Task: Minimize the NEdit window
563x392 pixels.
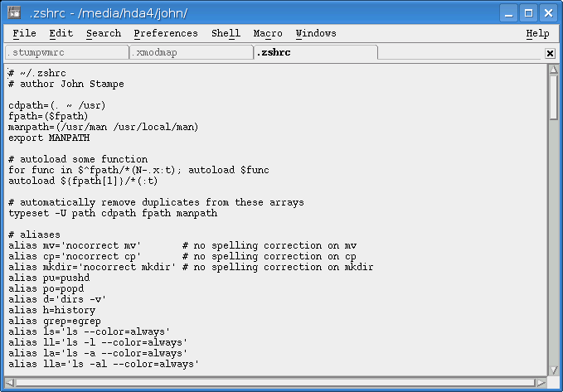Action: pyautogui.click(x=508, y=13)
